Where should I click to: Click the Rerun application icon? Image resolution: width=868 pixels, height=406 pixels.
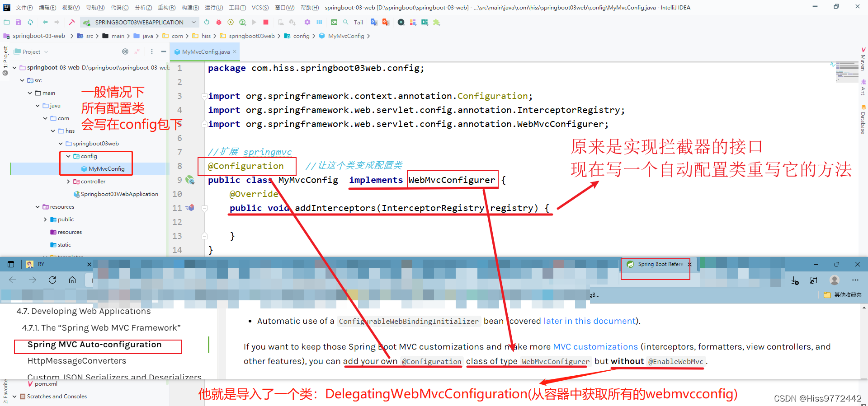pos(207,22)
